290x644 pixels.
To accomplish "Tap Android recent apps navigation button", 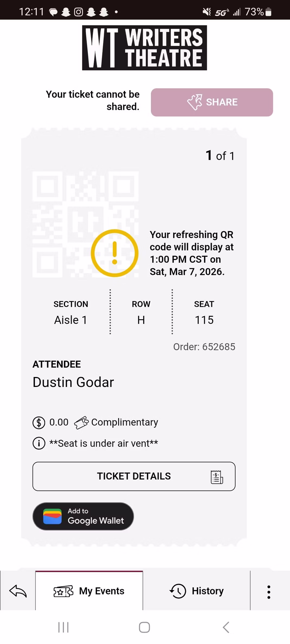I will [63, 627].
